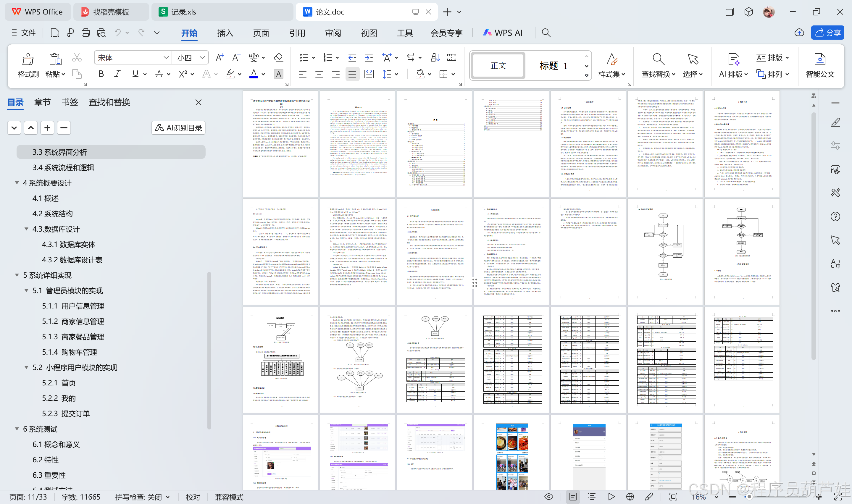Image resolution: width=852 pixels, height=504 pixels.
Task: Toggle justify alignment
Action: [x=352, y=74]
